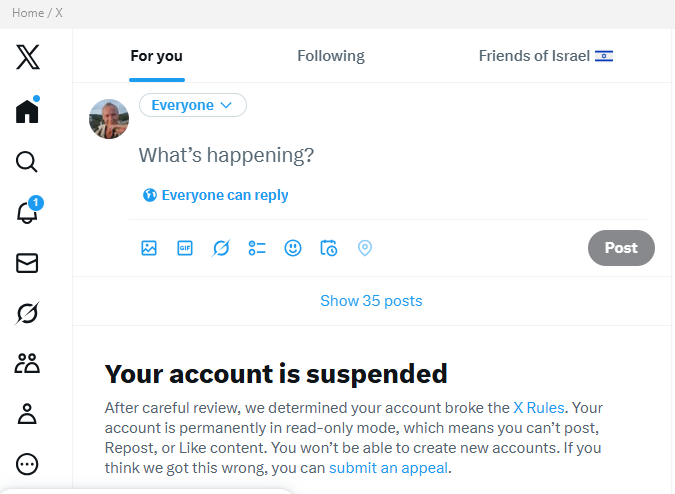Open Notifications bell icon
The width and height of the screenshot is (675, 494).
click(x=28, y=212)
